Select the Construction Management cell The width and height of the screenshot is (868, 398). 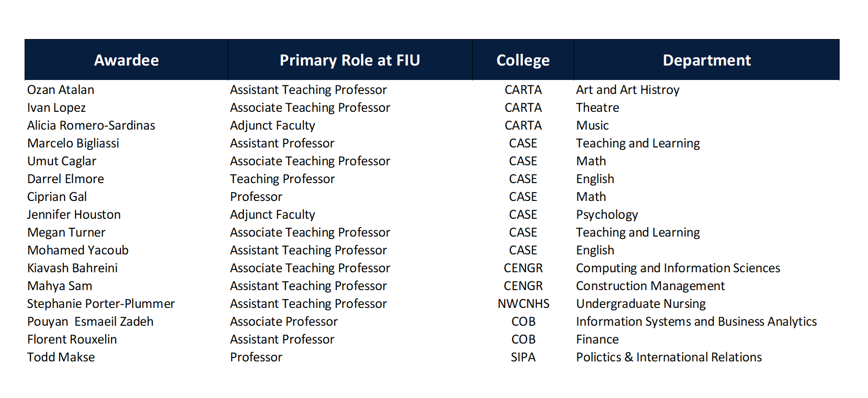[650, 286]
